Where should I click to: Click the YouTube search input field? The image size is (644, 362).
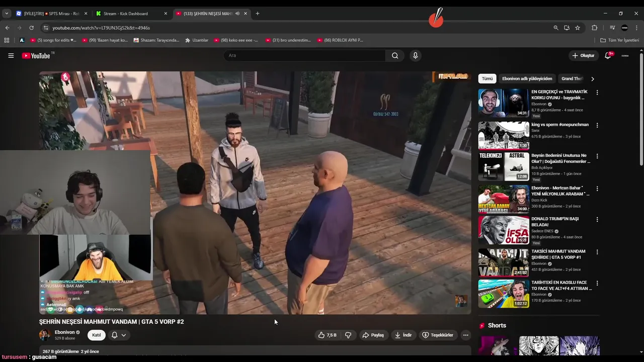pos(304,55)
